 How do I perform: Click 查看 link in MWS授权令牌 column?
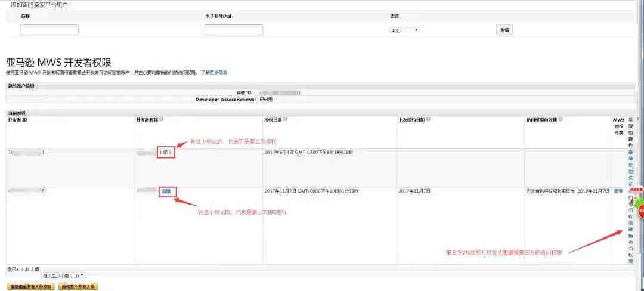point(618,191)
